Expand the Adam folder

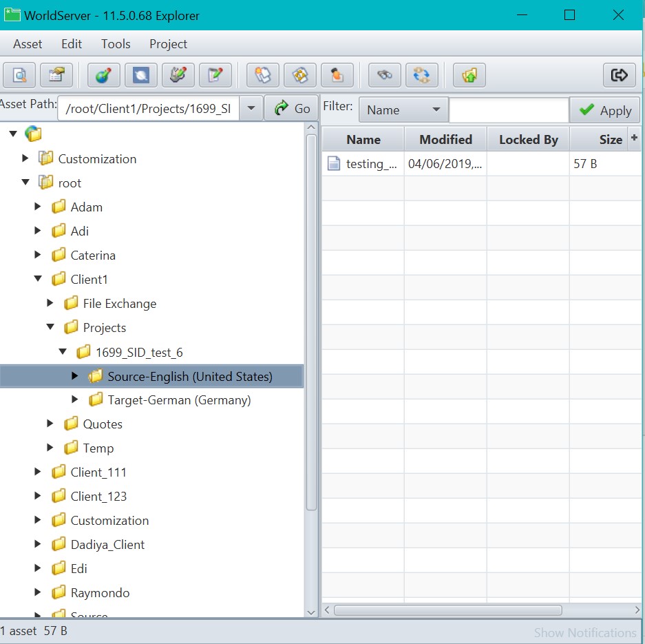click(37, 206)
